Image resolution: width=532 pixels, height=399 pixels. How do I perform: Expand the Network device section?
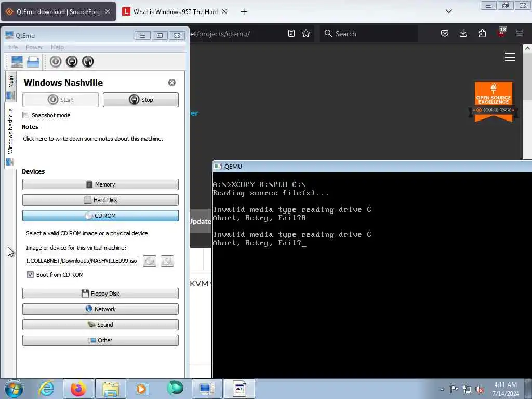click(x=100, y=309)
